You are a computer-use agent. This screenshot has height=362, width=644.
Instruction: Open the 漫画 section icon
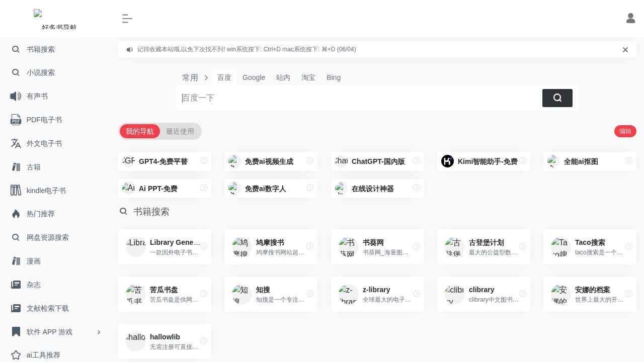click(16, 261)
